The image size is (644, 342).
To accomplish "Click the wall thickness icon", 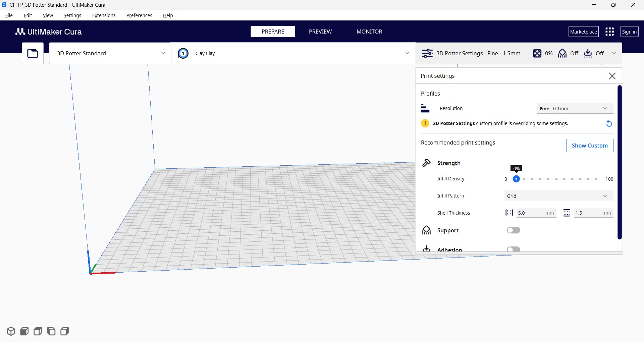I will tap(509, 213).
